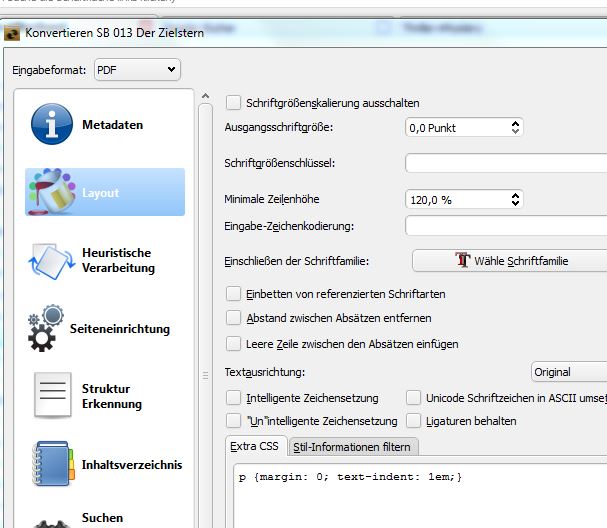This screenshot has height=528, width=607.
Task: Select Suchen entry in sidebar
Action: (103, 518)
